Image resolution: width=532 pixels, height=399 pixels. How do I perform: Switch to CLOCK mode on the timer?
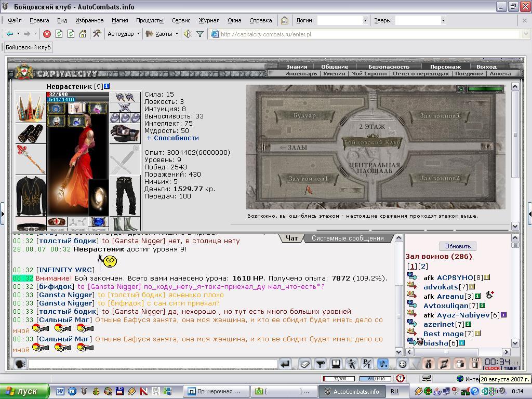click(x=493, y=368)
